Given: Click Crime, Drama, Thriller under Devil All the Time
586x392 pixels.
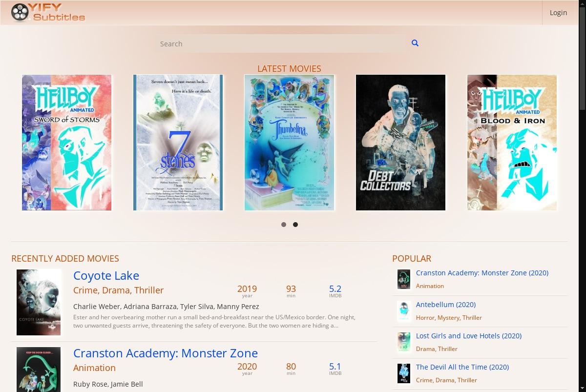Looking at the screenshot, I should click(x=446, y=380).
